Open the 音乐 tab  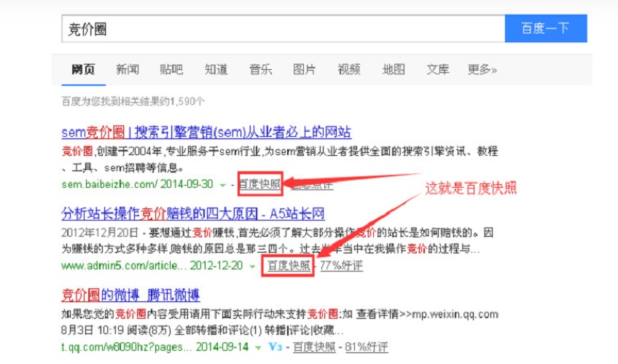click(260, 70)
